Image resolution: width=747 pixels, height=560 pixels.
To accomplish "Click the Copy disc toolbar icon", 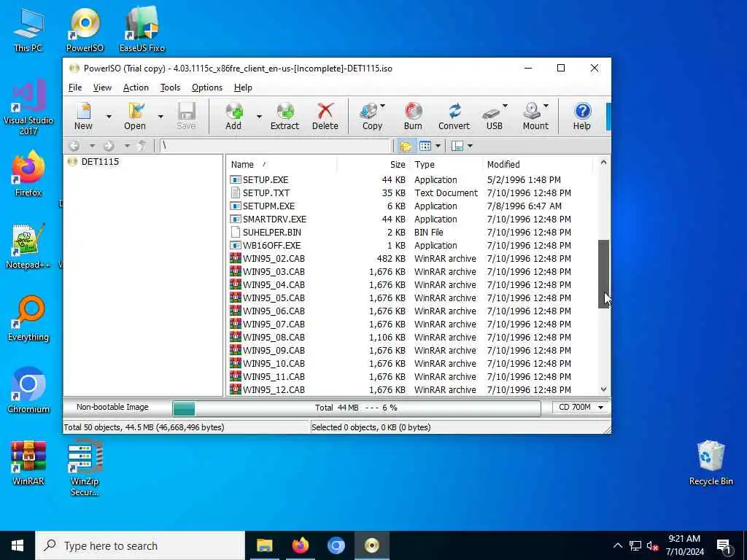I will [x=371, y=116].
